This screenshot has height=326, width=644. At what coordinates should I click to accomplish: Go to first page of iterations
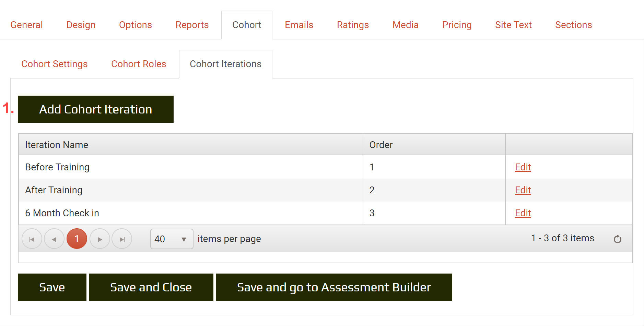pos(32,239)
